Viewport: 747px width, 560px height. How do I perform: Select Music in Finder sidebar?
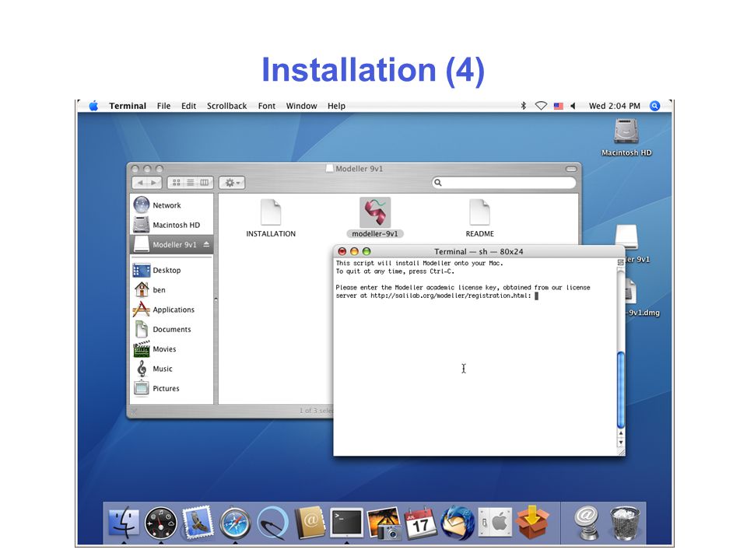(171, 369)
